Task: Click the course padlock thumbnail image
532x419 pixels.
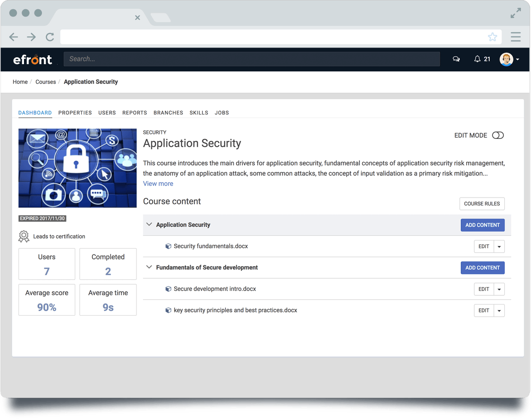Action: click(x=77, y=168)
